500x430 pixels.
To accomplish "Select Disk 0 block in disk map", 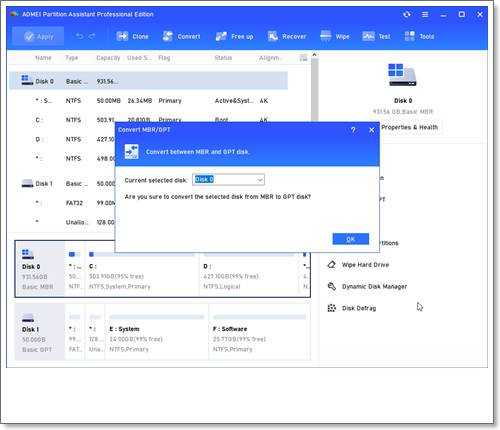I will click(40, 269).
